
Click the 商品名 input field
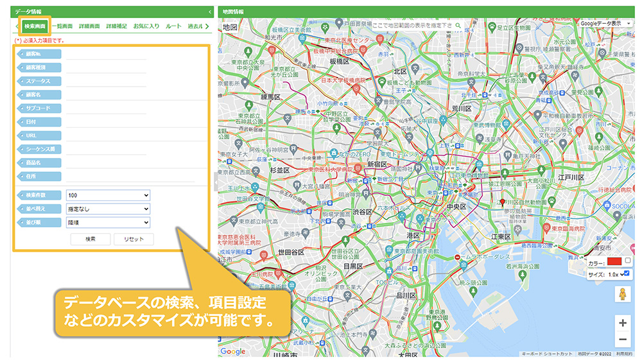coord(136,162)
